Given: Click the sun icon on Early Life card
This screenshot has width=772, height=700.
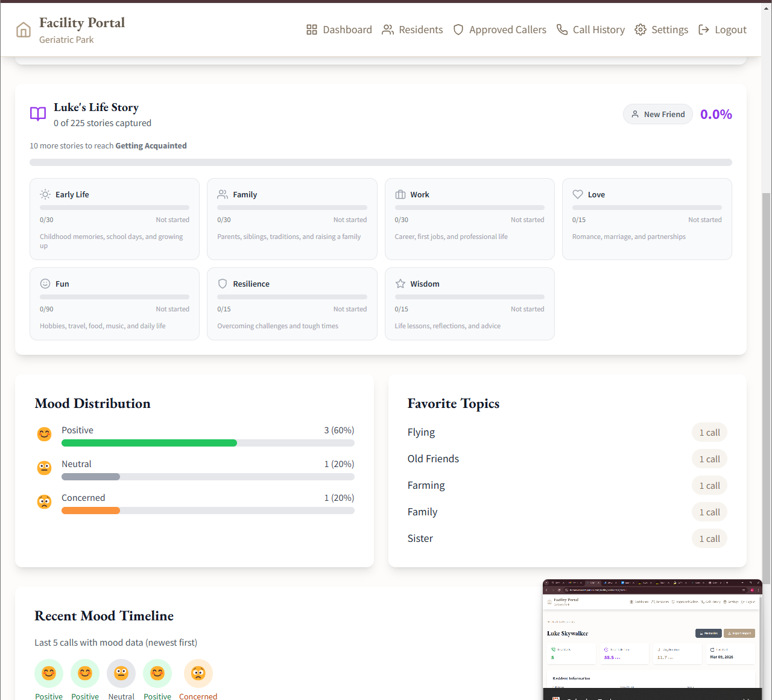Looking at the screenshot, I should coord(45,194).
